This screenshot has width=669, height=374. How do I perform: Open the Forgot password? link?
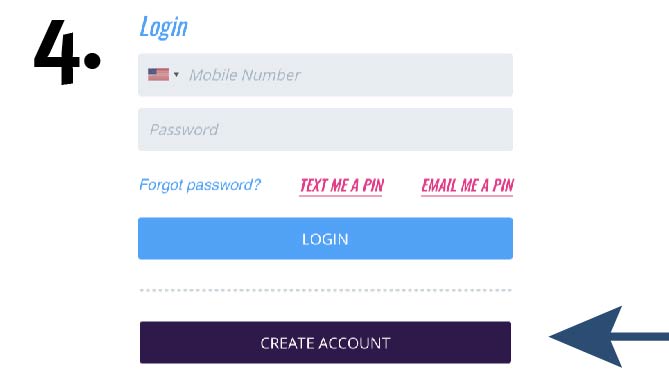(200, 185)
